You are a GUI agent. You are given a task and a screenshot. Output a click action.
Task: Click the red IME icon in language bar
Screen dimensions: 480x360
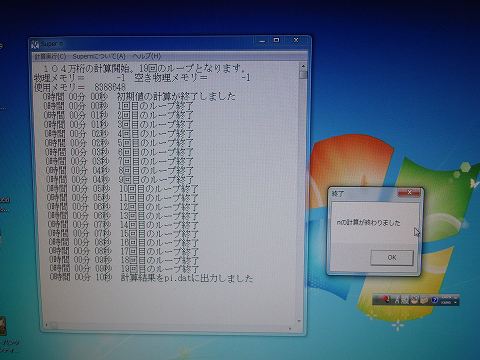(x=387, y=299)
